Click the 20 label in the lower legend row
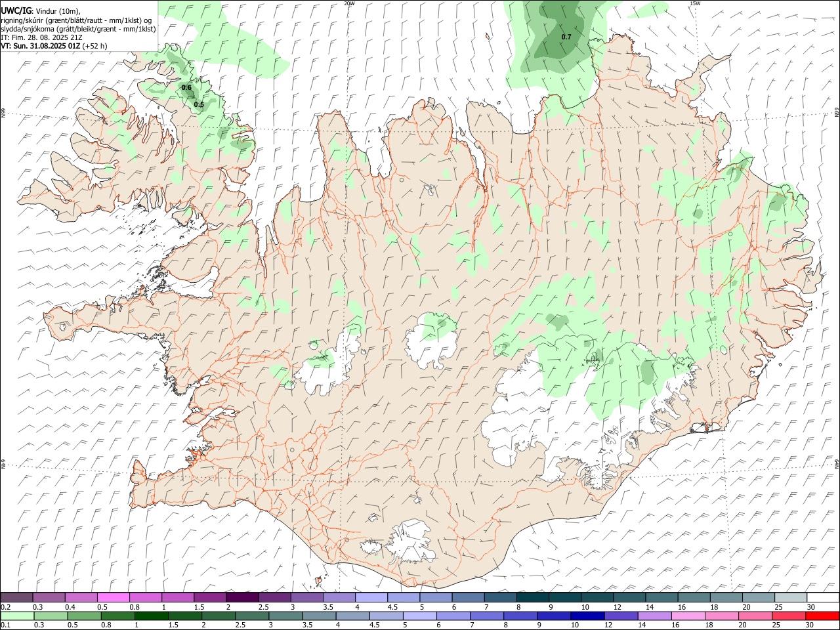The width and height of the screenshot is (840, 630). (x=742, y=625)
